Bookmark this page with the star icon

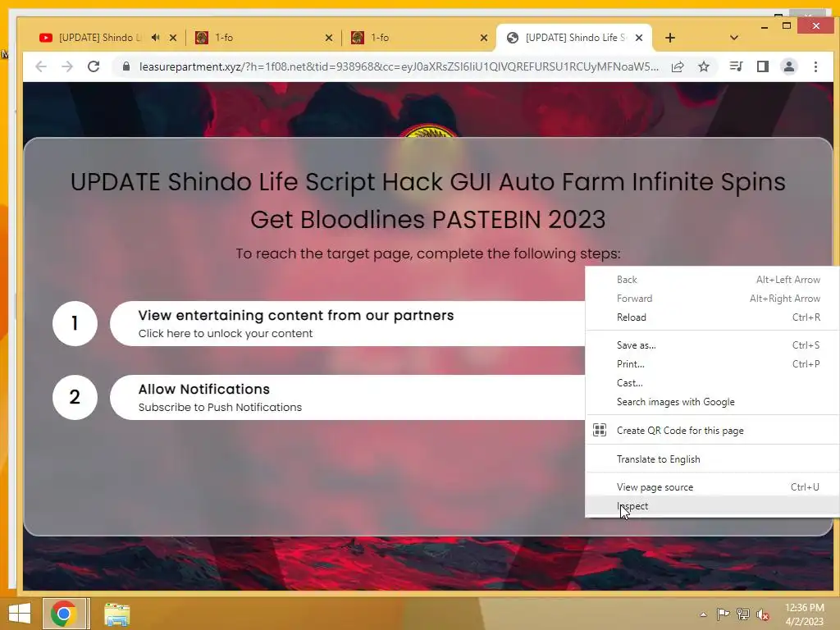click(704, 66)
